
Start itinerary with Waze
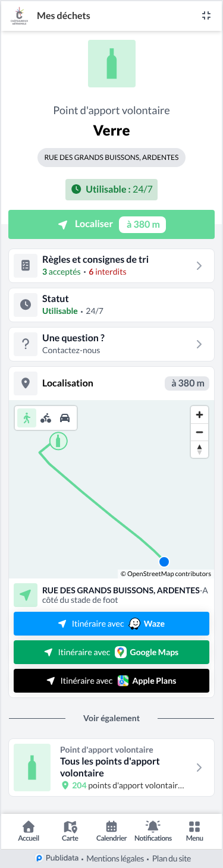111,624
